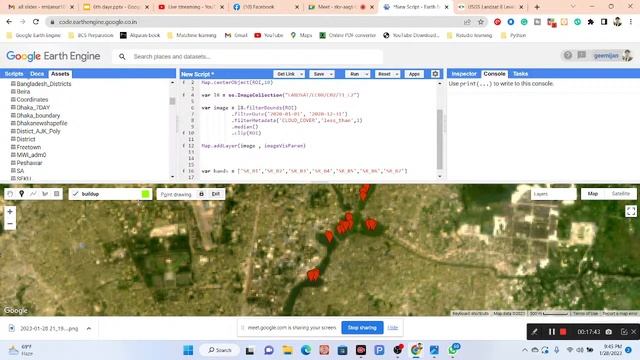Bookmark this page with star icon

pos(481,22)
